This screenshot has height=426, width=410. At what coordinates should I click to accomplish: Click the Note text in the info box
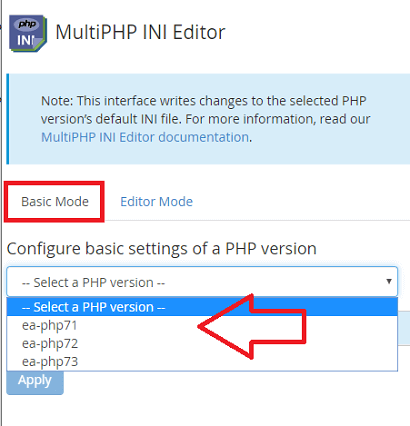click(x=206, y=119)
